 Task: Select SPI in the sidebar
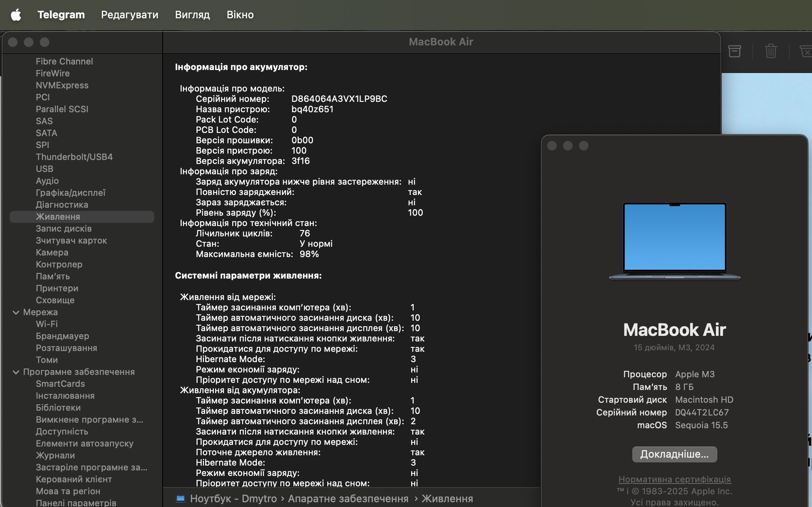(x=43, y=145)
